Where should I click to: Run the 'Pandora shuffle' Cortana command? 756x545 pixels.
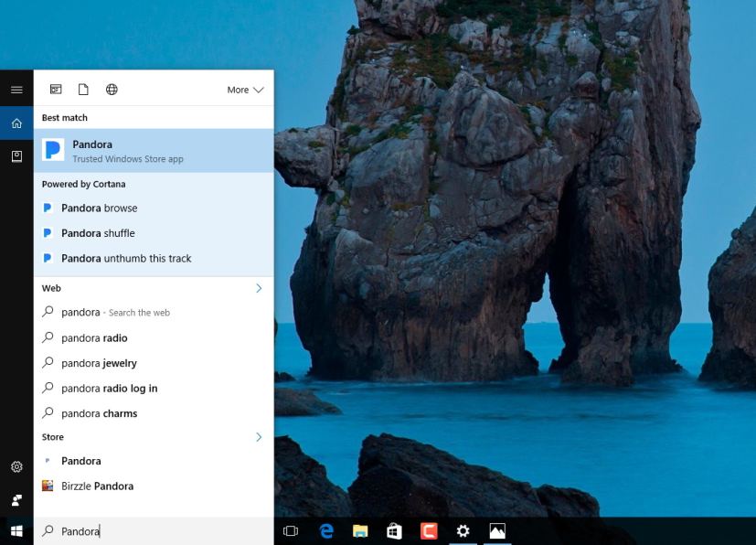point(99,232)
